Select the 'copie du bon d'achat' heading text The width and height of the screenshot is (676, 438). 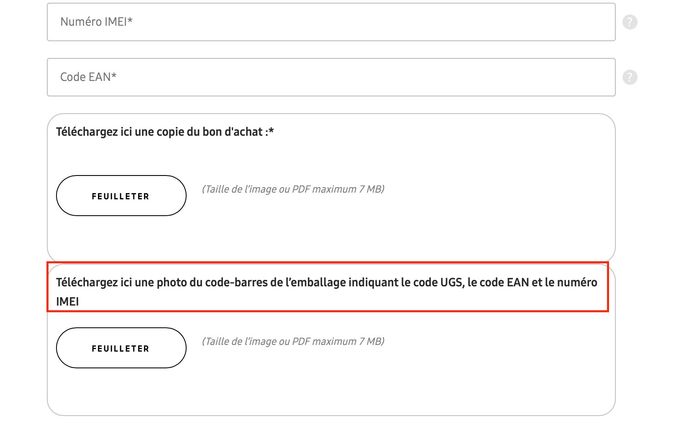(x=165, y=132)
